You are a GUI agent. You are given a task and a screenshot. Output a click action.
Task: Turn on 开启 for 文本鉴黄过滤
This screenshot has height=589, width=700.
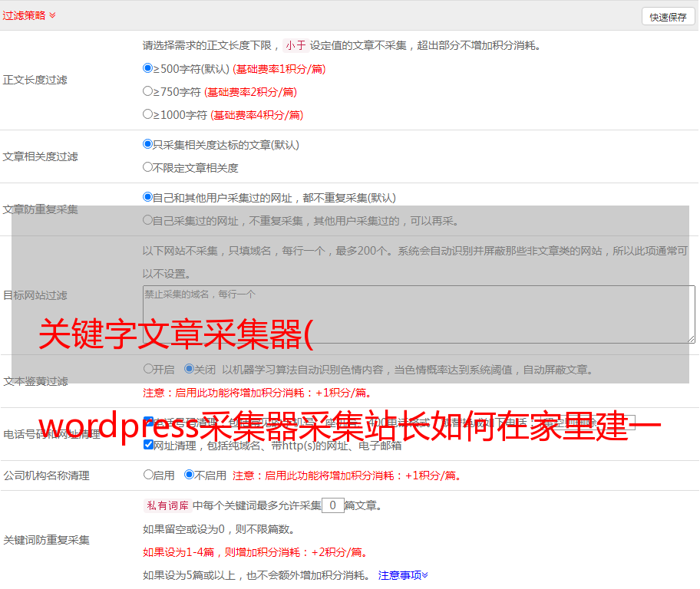pos(149,369)
